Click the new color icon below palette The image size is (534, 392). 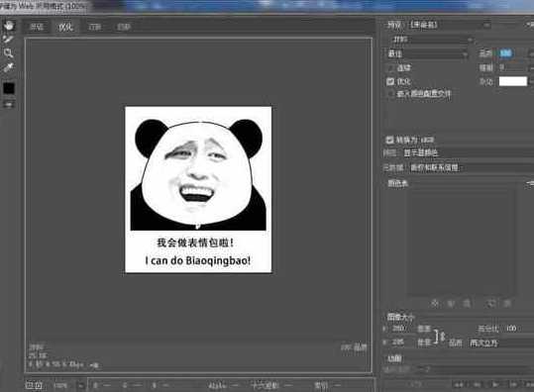[x=490, y=303]
